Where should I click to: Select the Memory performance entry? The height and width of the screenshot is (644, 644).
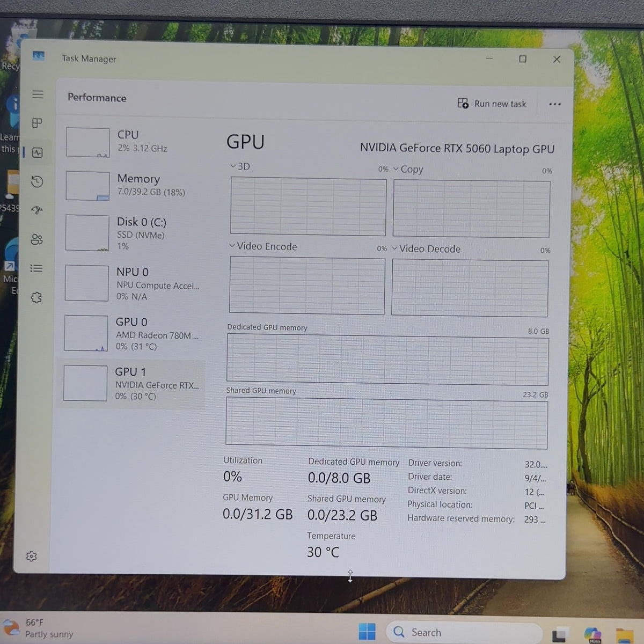[131, 185]
